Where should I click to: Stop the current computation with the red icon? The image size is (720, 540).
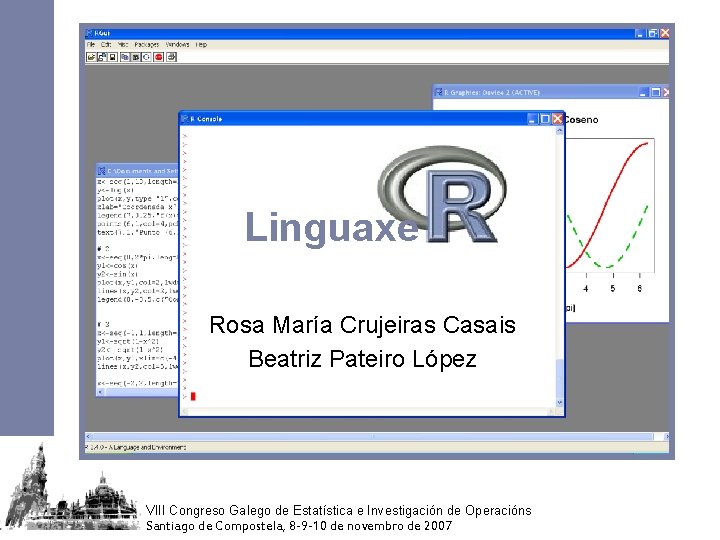click(159, 57)
